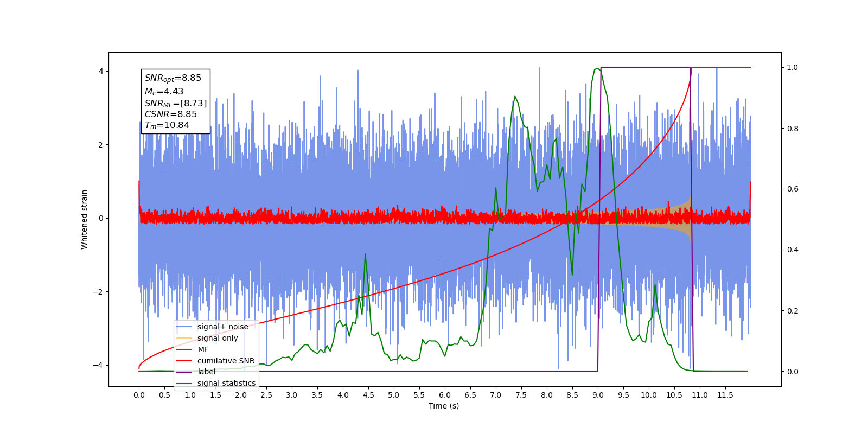The image size is (868, 434).
Task: Click the x-axis tick label 11.5
Action: point(725,395)
